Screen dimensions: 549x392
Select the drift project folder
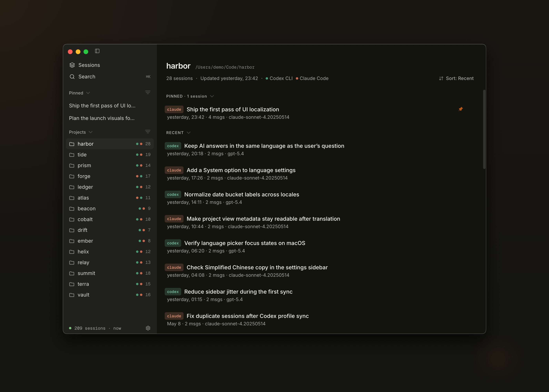point(110,230)
